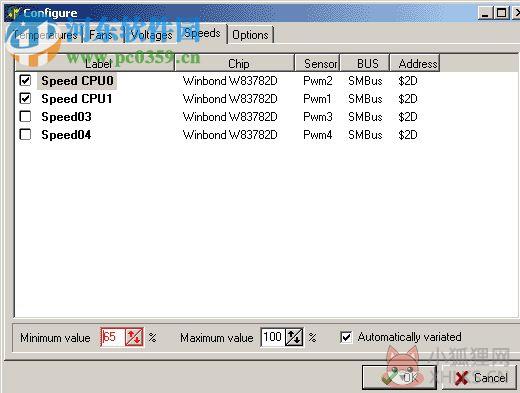Select the Speeds tab

click(202, 33)
